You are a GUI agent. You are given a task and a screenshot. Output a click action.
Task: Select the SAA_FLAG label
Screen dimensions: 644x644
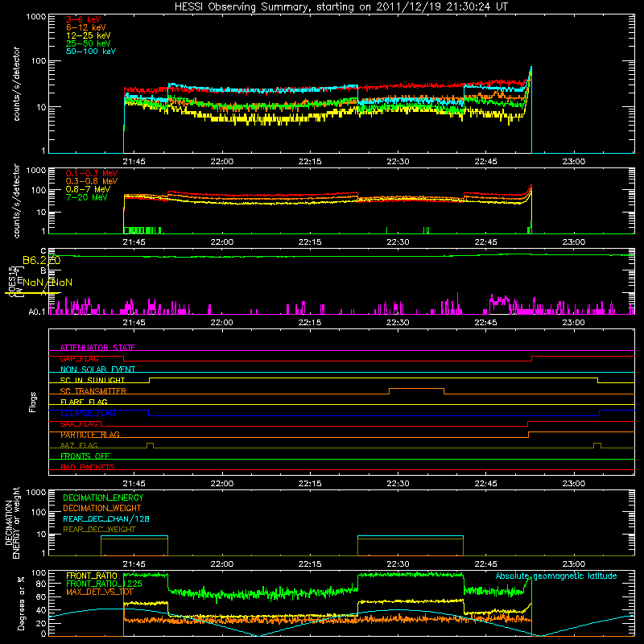click(79, 424)
